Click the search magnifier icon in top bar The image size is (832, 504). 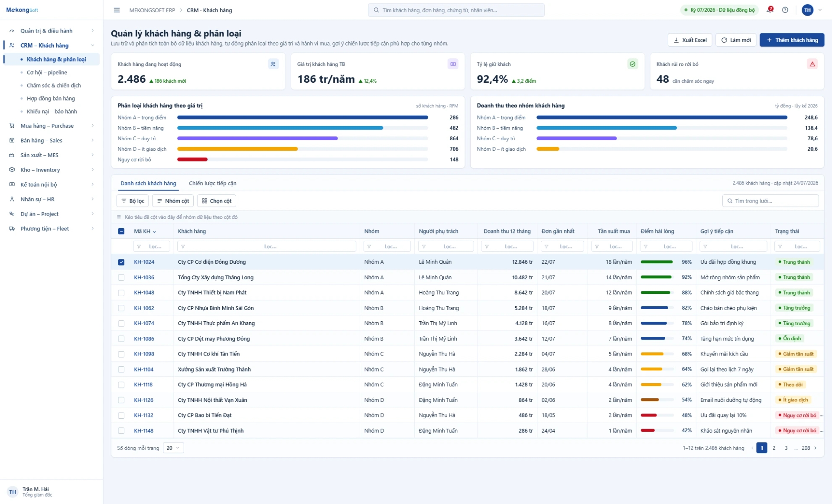click(x=376, y=10)
